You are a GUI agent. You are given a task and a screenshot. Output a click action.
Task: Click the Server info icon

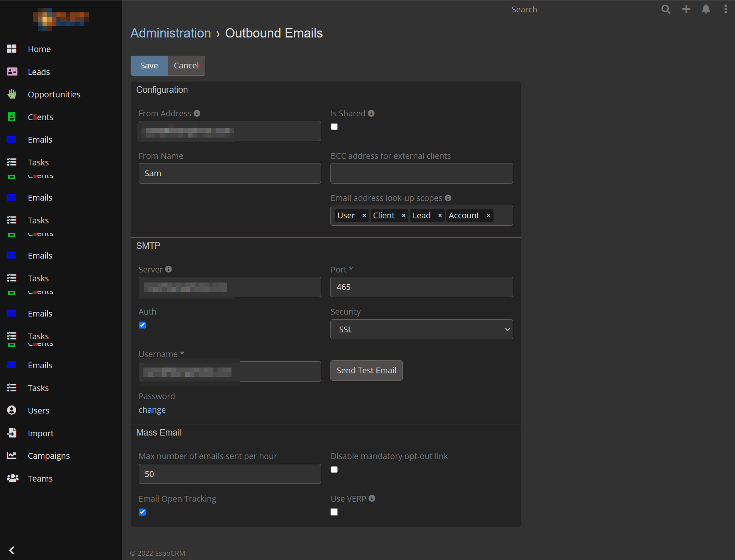tap(168, 269)
